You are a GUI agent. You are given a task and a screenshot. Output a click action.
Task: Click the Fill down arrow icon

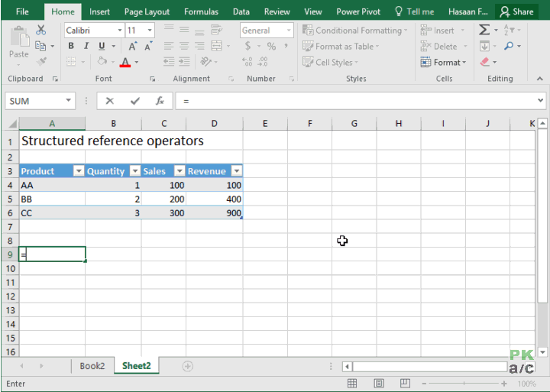pyautogui.click(x=484, y=46)
